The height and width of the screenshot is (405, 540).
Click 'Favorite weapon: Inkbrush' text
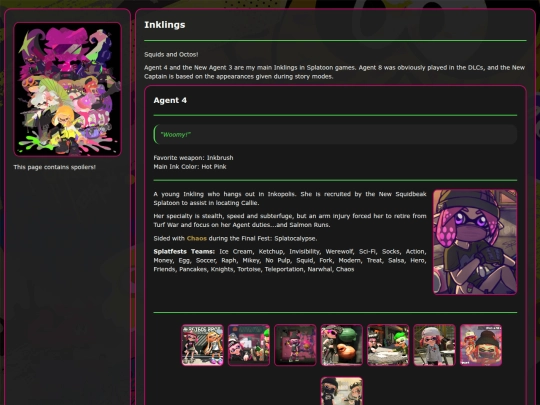(x=193, y=158)
